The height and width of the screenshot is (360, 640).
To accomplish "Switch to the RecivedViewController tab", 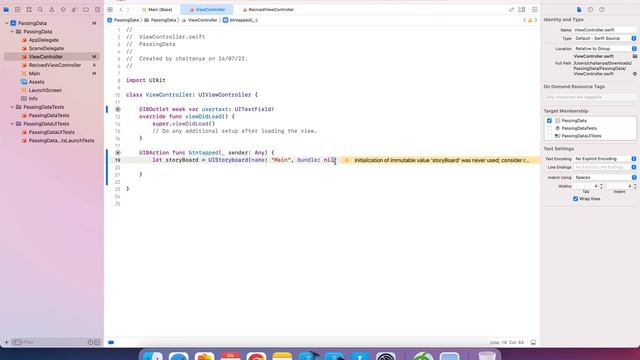I will coord(268,9).
